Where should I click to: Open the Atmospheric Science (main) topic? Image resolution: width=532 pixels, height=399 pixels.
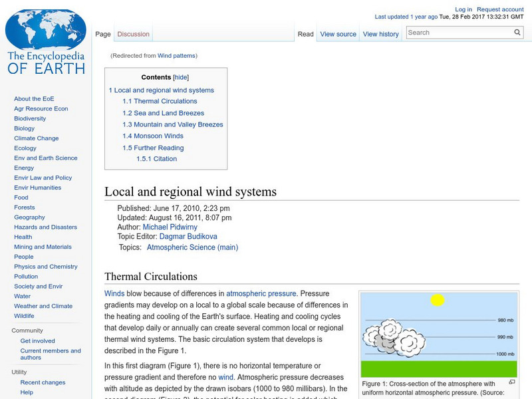coord(192,247)
